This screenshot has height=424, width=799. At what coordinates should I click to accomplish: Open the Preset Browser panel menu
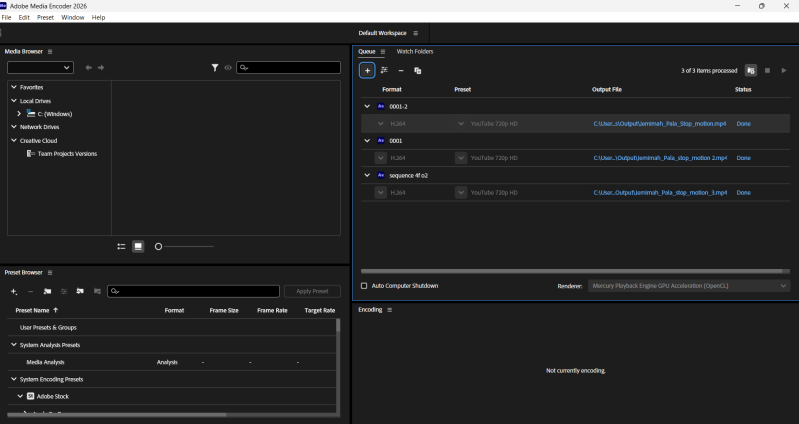tap(50, 273)
